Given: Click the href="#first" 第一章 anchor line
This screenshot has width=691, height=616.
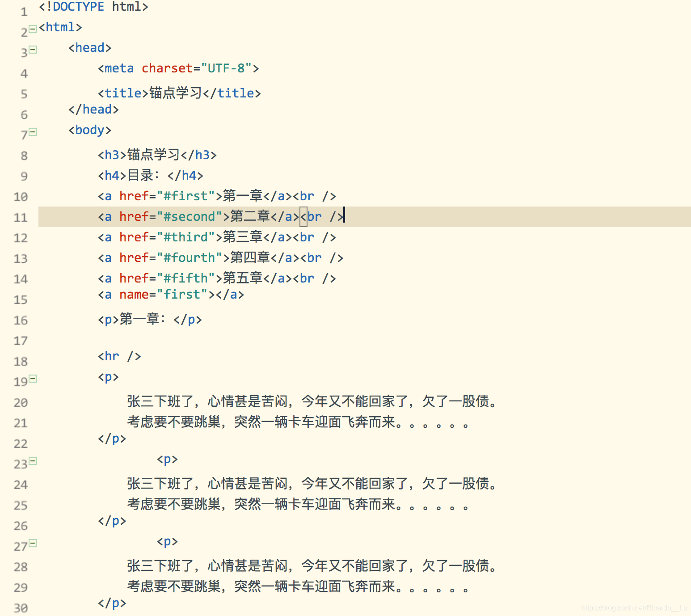Looking at the screenshot, I should (x=217, y=196).
